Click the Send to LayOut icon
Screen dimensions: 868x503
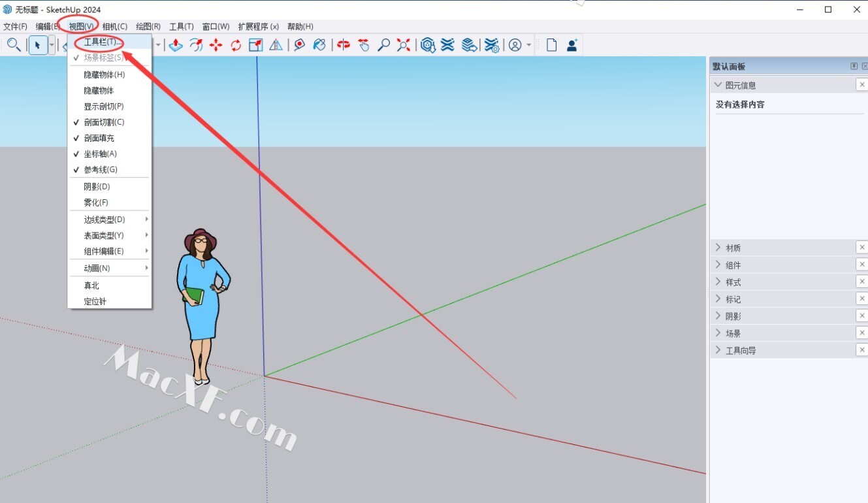tap(468, 45)
